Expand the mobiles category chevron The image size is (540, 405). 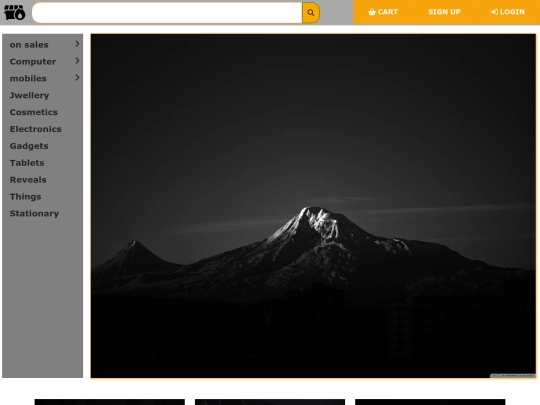point(77,77)
